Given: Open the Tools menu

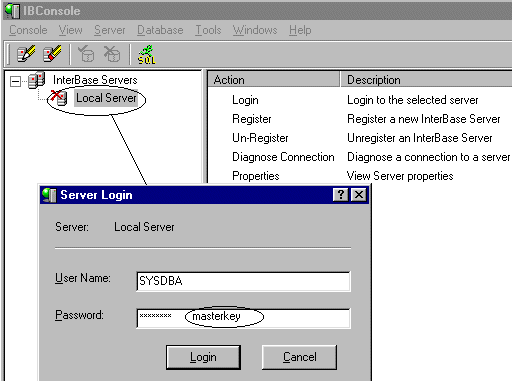Looking at the screenshot, I should tap(208, 30).
